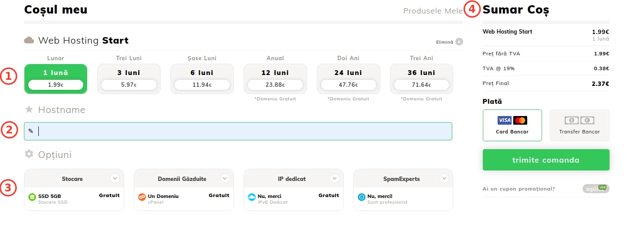Click the green SSD 5GB storage icon

(x=32, y=197)
